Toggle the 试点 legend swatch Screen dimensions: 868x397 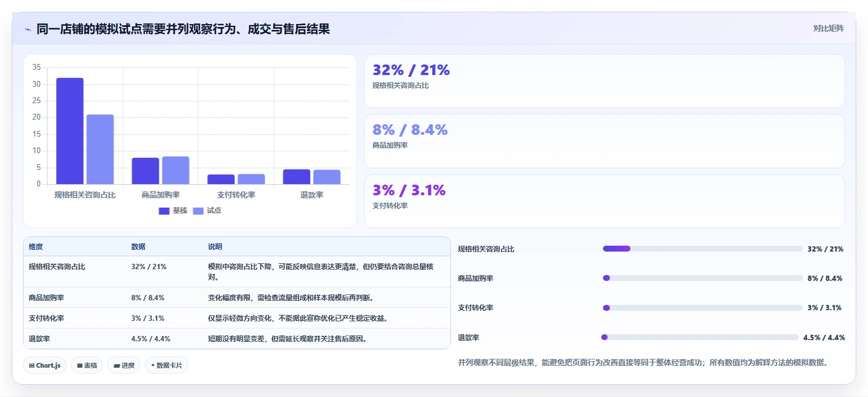(198, 211)
